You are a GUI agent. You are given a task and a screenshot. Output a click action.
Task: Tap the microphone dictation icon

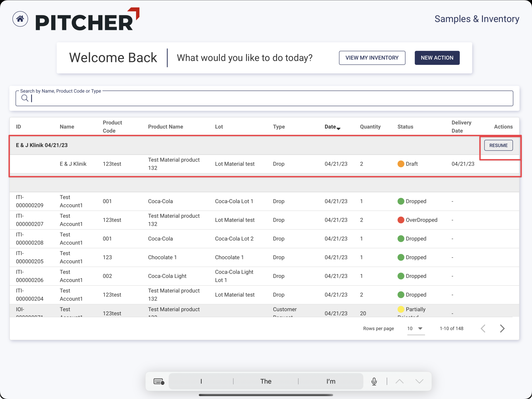(x=374, y=381)
